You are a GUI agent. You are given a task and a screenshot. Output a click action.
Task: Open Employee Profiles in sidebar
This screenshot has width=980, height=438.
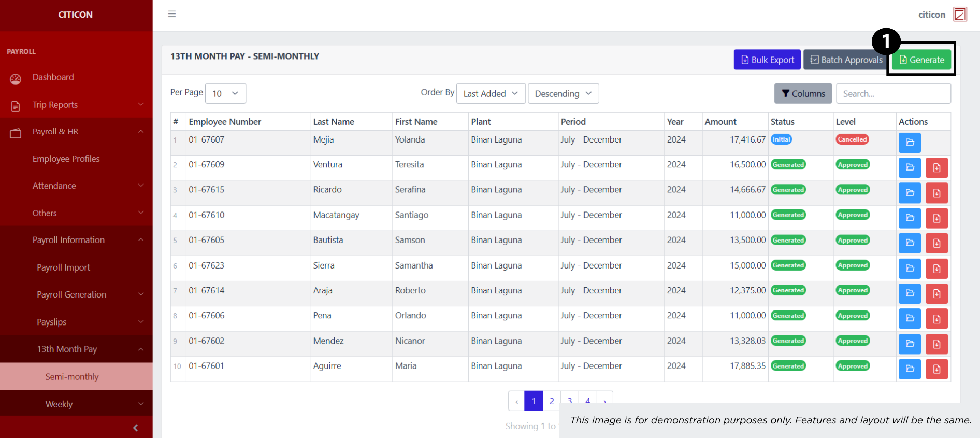(x=66, y=159)
